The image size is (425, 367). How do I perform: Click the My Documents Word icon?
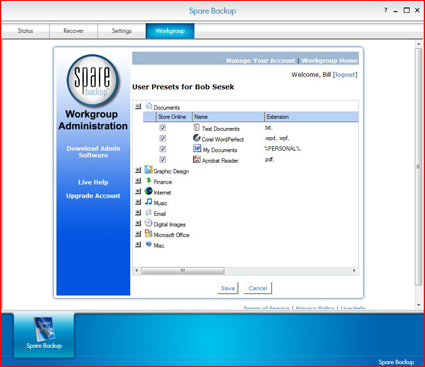pyautogui.click(x=197, y=149)
